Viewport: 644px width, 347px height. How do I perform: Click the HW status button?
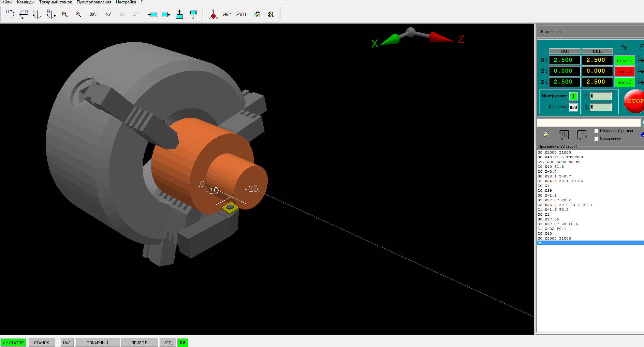67,343
